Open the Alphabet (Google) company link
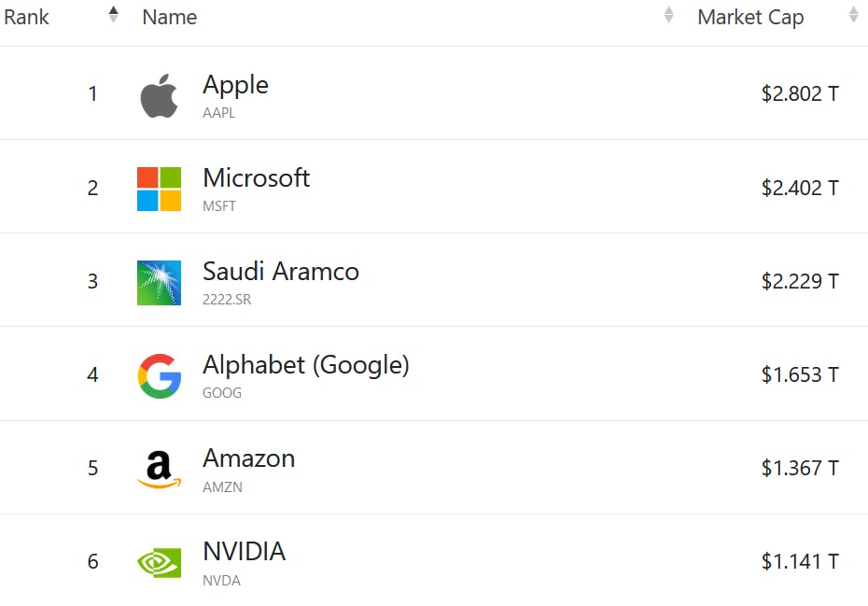 coord(305,365)
